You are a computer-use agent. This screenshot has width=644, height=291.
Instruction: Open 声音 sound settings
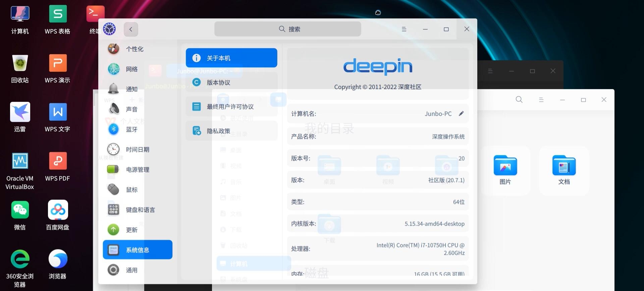click(131, 109)
